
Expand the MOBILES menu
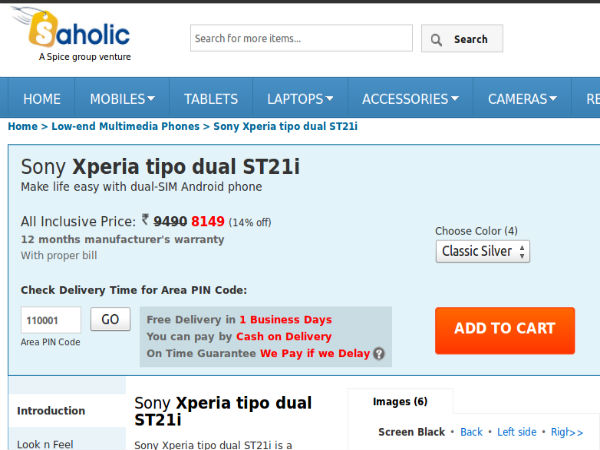click(122, 99)
